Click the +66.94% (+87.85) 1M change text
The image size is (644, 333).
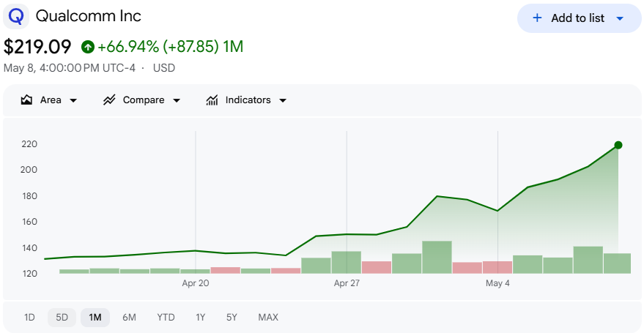tap(171, 47)
